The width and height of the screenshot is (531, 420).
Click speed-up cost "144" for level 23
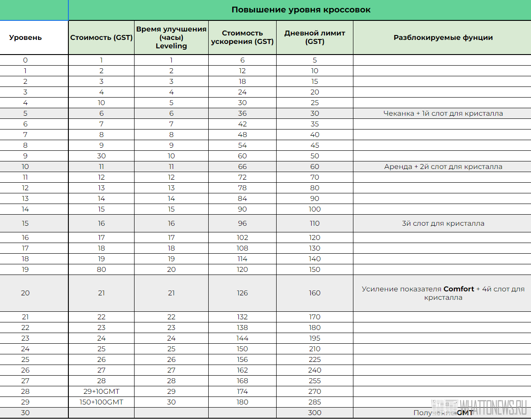[x=242, y=338]
